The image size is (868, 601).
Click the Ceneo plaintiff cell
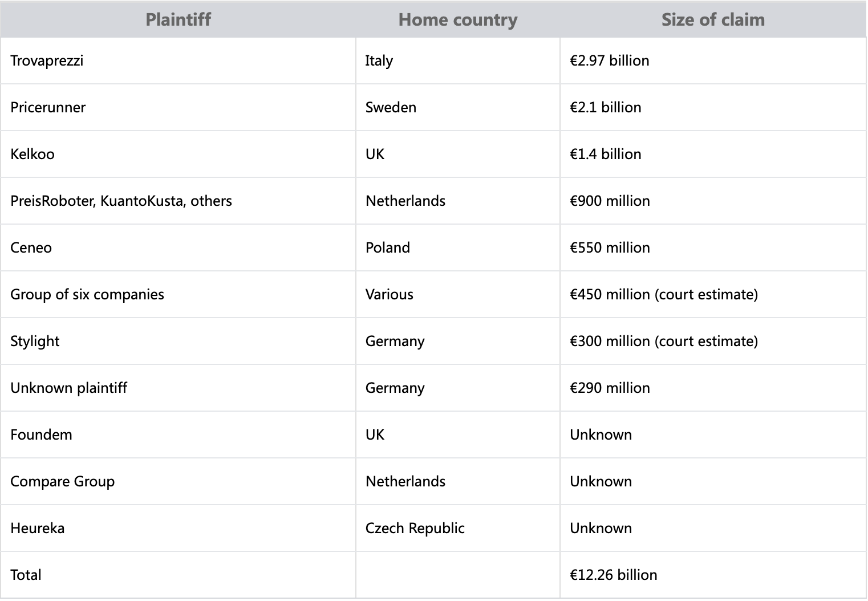178,248
